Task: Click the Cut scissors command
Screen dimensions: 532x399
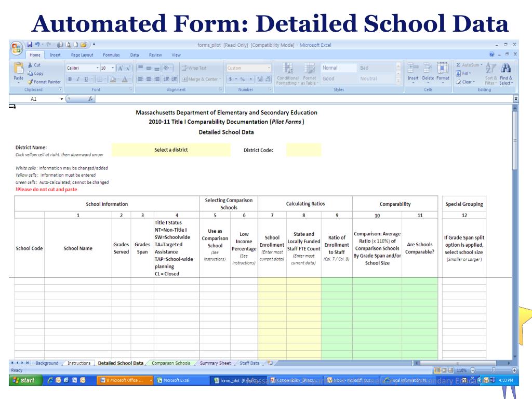Action: click(34, 65)
